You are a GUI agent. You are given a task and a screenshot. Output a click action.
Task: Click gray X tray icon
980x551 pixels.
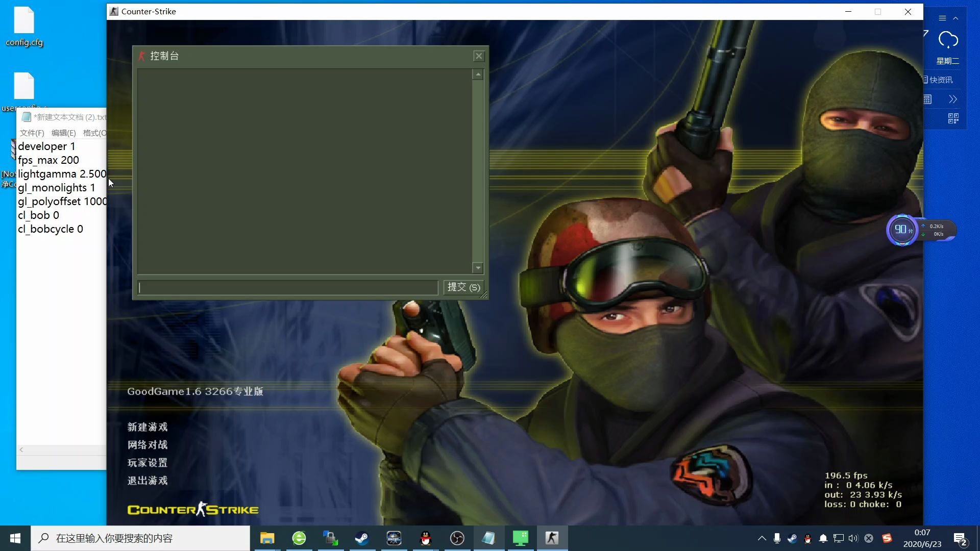[x=869, y=538]
